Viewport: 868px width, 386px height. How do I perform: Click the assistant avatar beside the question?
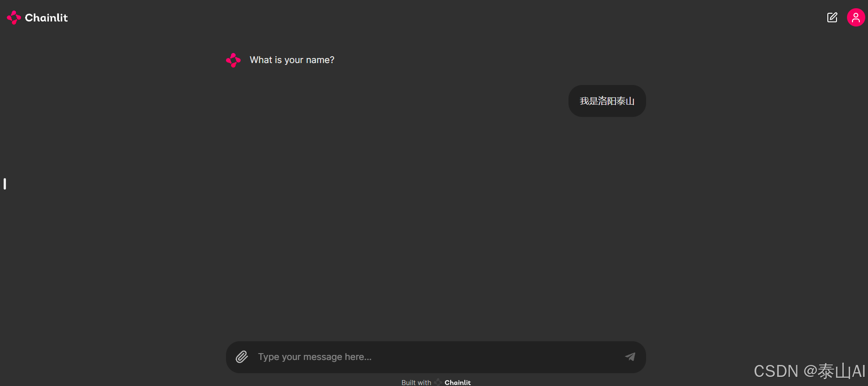pyautogui.click(x=233, y=60)
